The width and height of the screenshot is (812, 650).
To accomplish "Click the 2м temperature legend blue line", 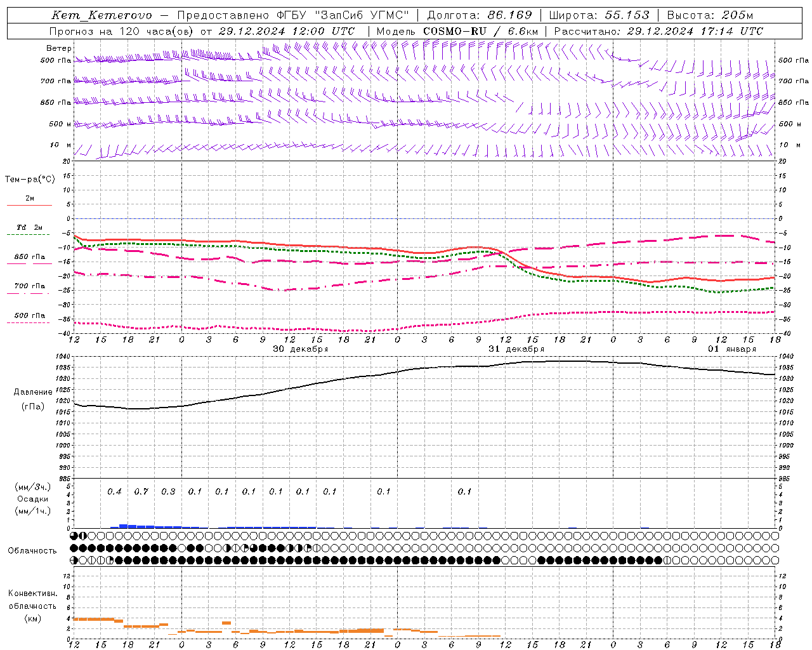I will point(29,205).
